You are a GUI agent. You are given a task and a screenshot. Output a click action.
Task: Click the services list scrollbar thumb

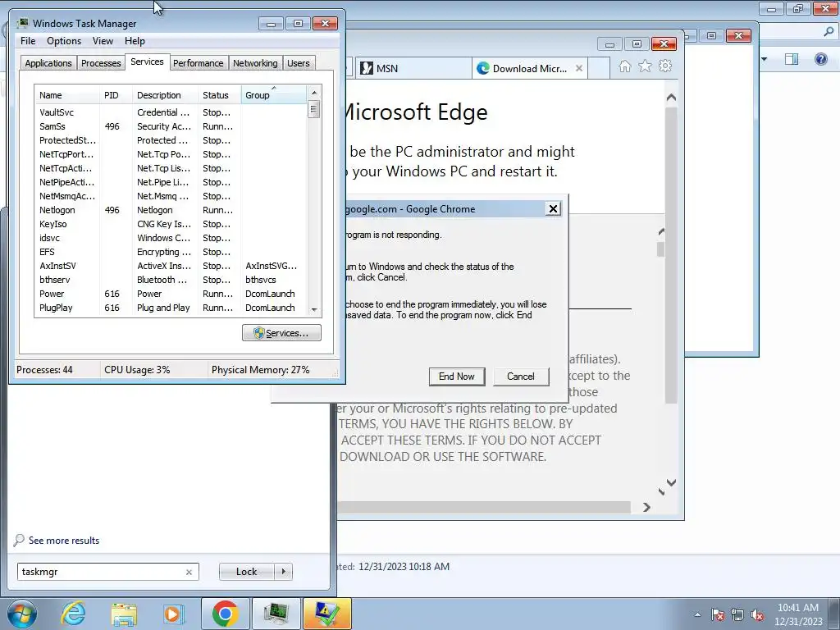tap(314, 109)
